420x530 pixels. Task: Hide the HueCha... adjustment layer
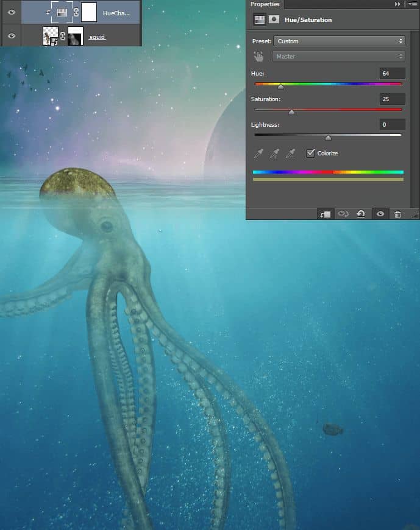coord(12,12)
